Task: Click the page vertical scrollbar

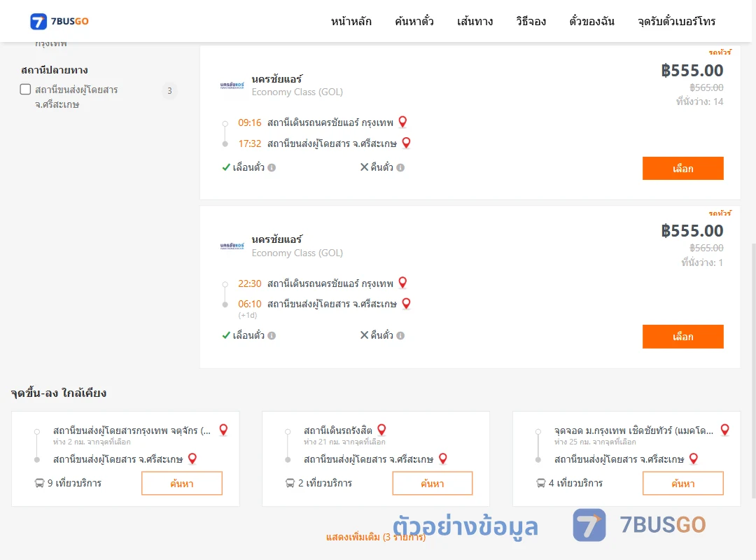Action: [x=753, y=370]
